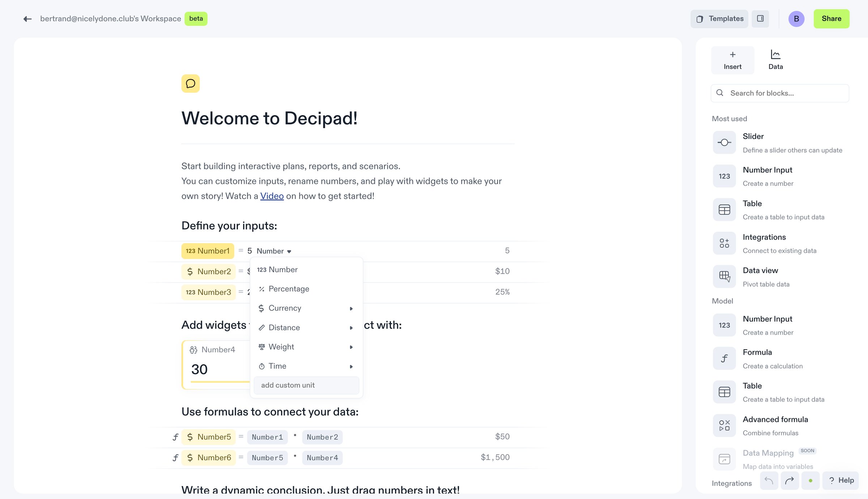This screenshot has height=499, width=868.
Task: Click the Number1 variable chip
Action: (x=208, y=251)
